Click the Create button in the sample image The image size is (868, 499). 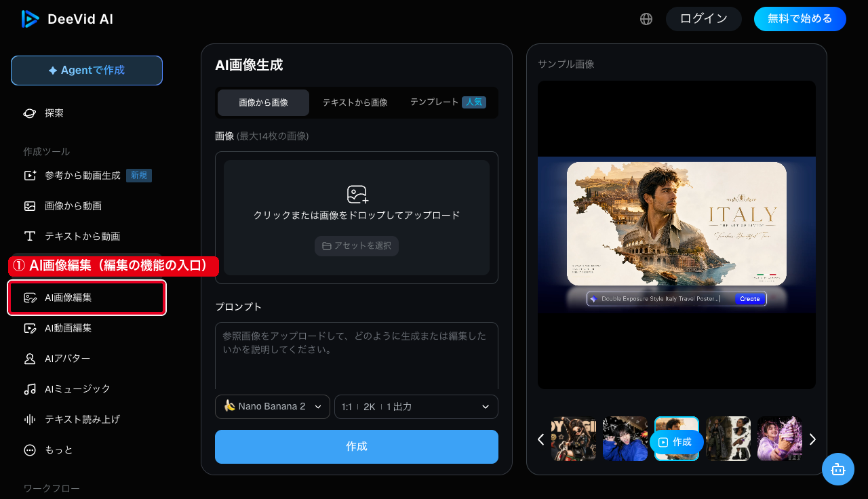point(750,298)
